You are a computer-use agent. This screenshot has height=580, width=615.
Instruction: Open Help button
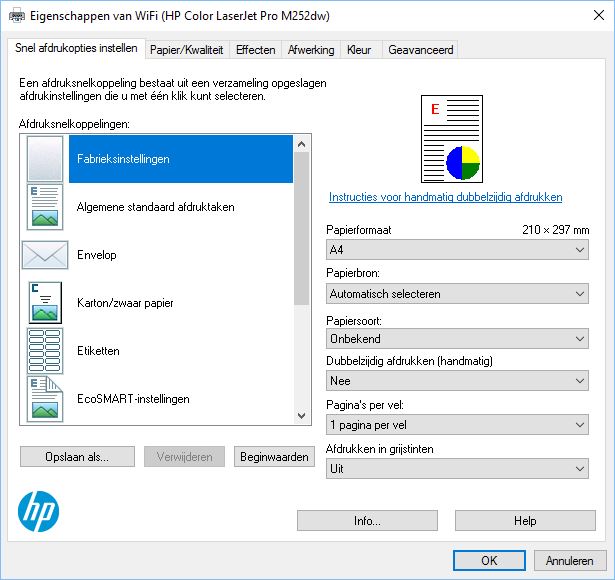[525, 520]
